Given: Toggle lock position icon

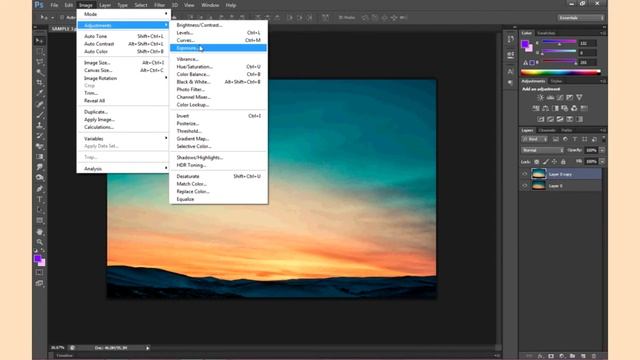Looking at the screenshot, I should pyautogui.click(x=554, y=162).
